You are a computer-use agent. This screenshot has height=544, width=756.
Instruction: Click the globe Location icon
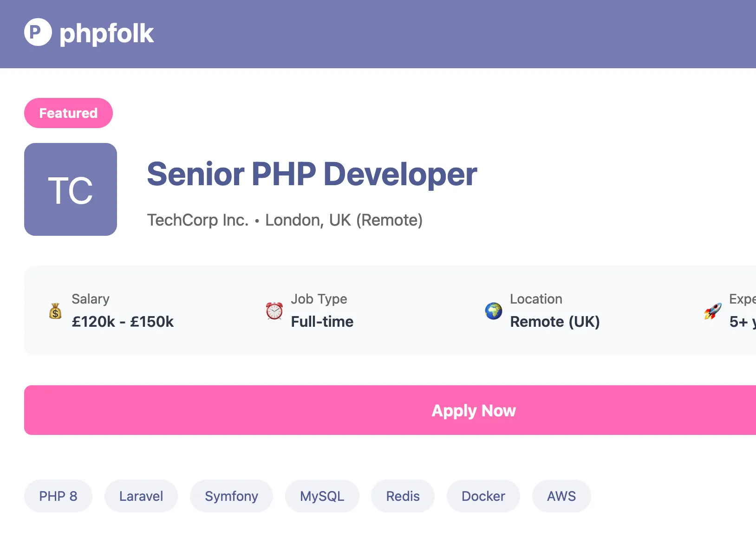[x=494, y=311]
